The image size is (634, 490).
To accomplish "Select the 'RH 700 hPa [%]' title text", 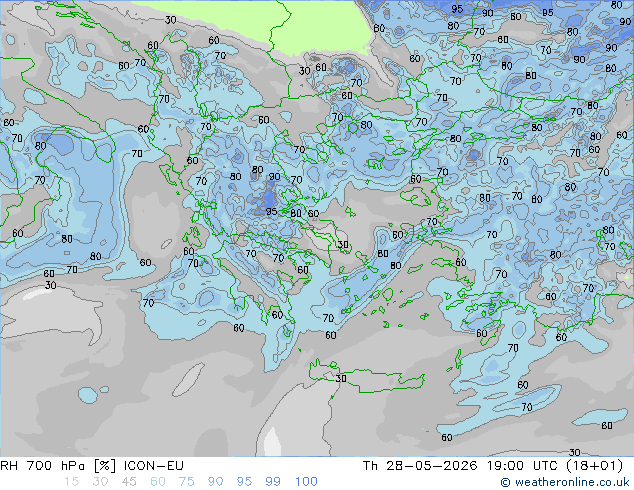I will click(x=58, y=466).
